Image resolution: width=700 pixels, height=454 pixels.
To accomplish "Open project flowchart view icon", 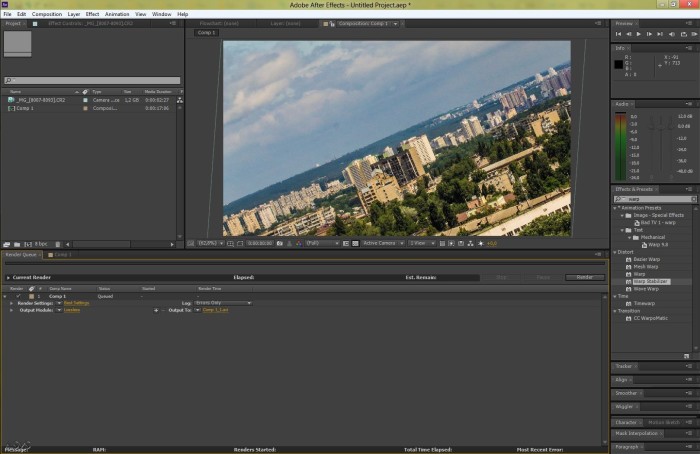I will tap(179, 100).
